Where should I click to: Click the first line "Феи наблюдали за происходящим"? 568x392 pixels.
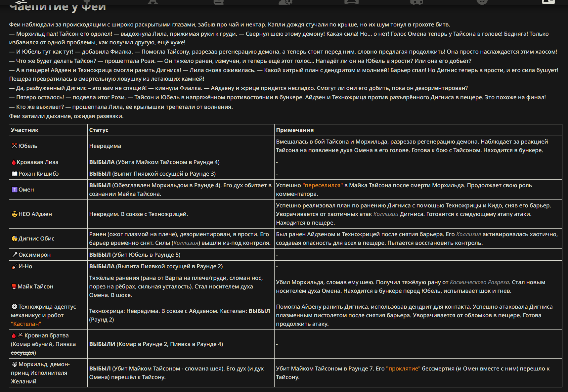coord(230,24)
